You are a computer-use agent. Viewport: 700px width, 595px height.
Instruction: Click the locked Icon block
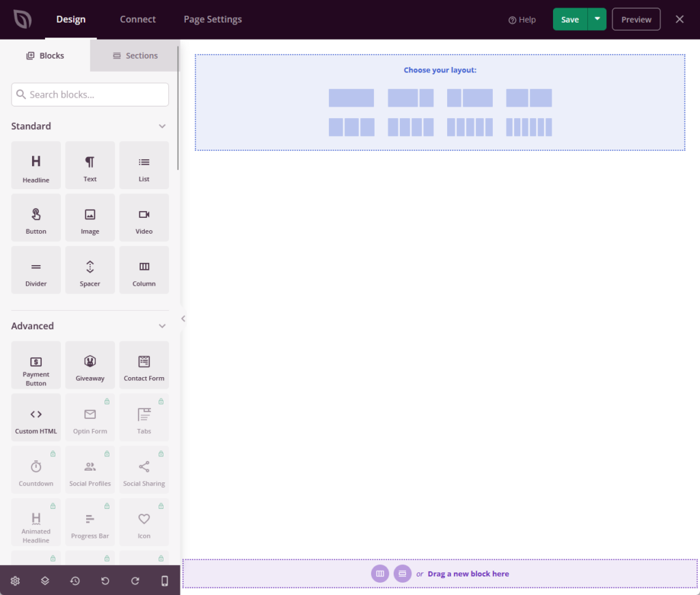[144, 523]
